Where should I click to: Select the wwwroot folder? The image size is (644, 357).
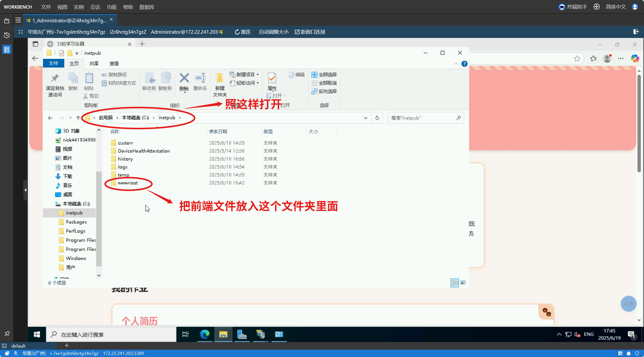[128, 183]
